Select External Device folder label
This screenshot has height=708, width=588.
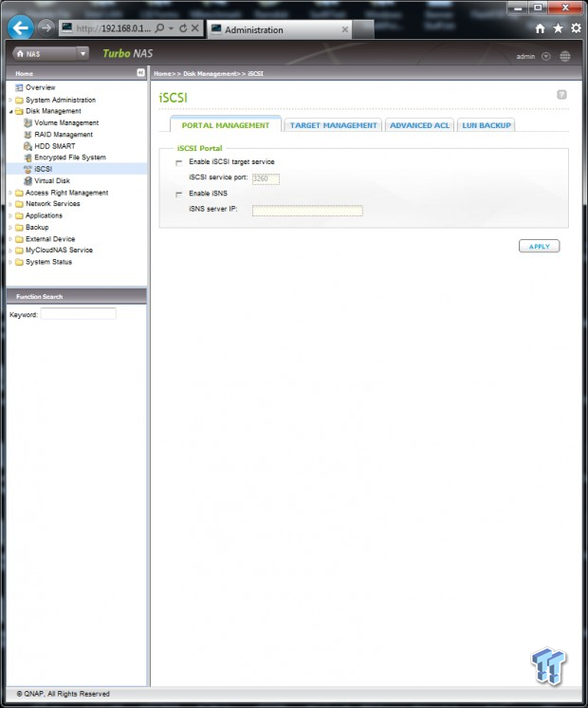tap(50, 239)
